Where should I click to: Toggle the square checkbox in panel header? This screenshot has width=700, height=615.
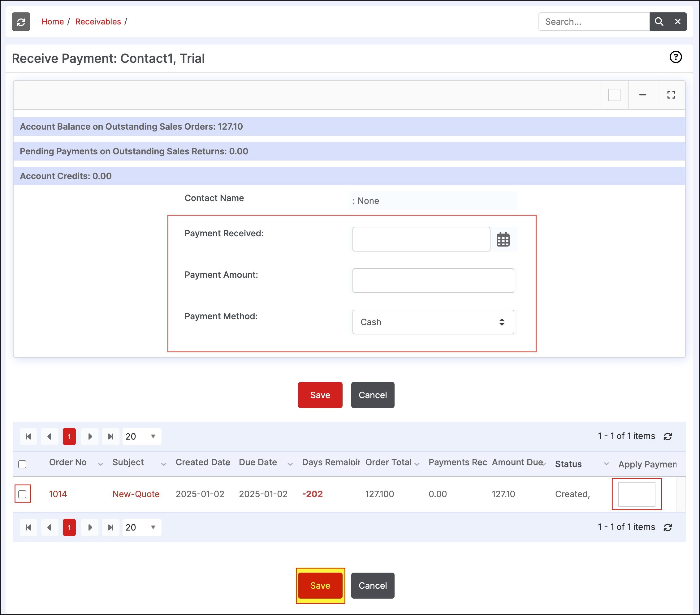click(614, 95)
